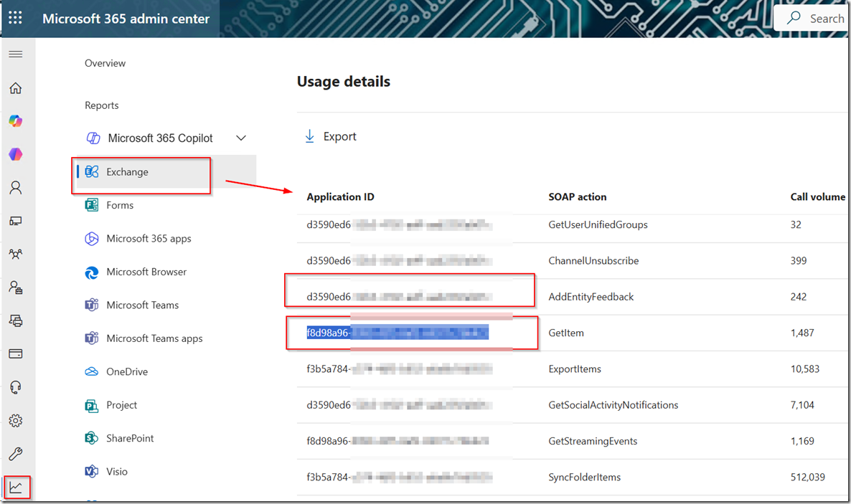Open the app launcher waffle icon
Viewport: 851px width, 504px height.
[x=15, y=18]
